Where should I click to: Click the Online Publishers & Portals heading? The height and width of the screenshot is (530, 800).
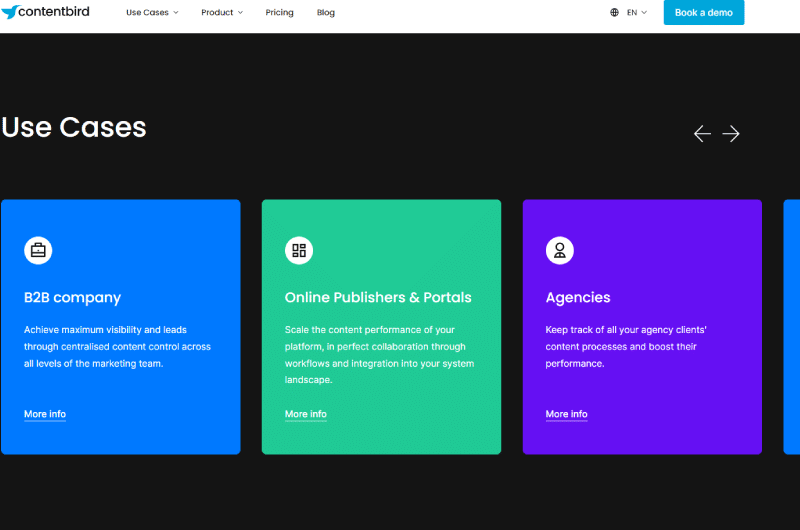(378, 297)
